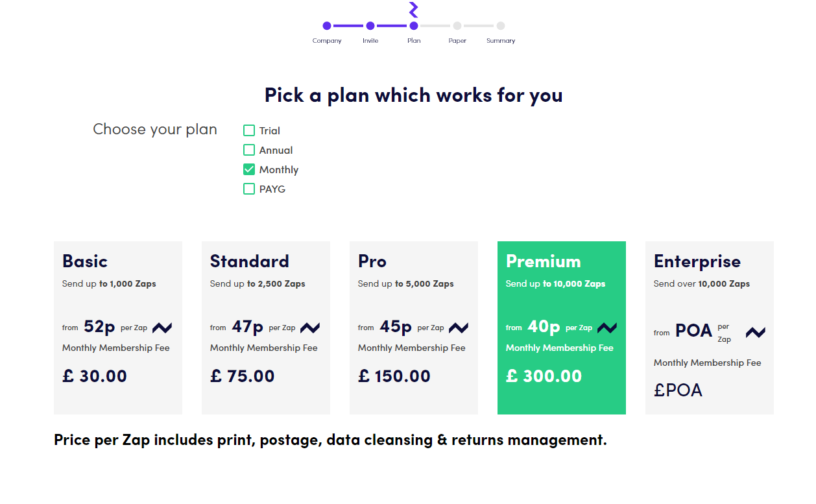Choose the Basic plan card
The width and height of the screenshot is (816, 504).
tap(118, 328)
